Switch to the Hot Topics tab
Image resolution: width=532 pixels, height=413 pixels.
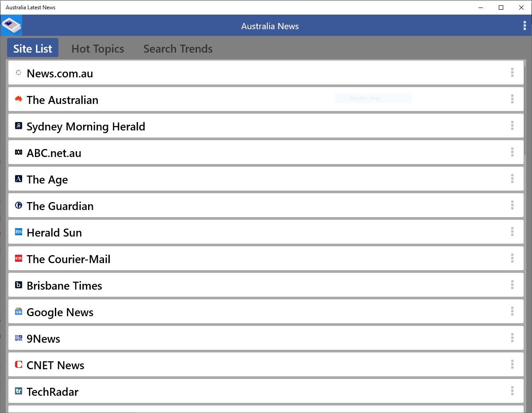pyautogui.click(x=98, y=49)
